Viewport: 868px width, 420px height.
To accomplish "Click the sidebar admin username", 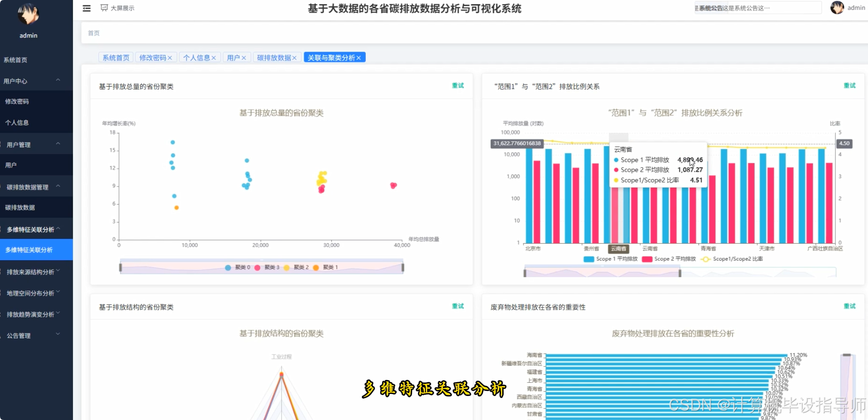I will pos(28,36).
